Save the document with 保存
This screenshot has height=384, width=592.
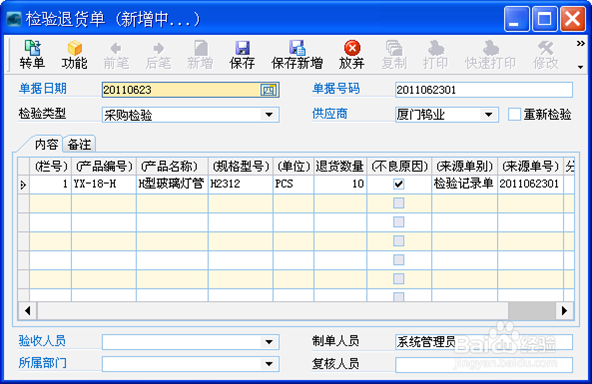242,54
